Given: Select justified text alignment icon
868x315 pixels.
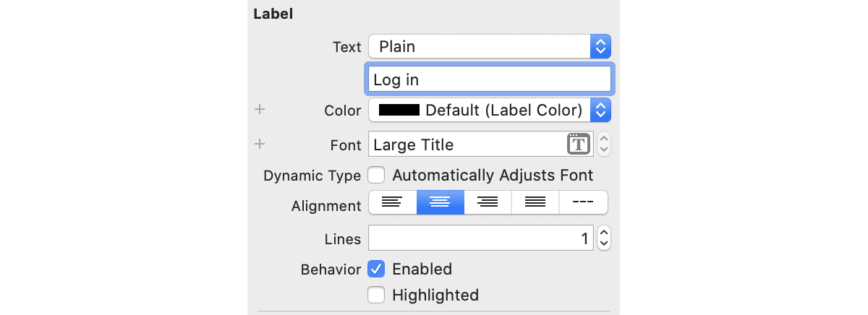Looking at the screenshot, I should (535, 202).
